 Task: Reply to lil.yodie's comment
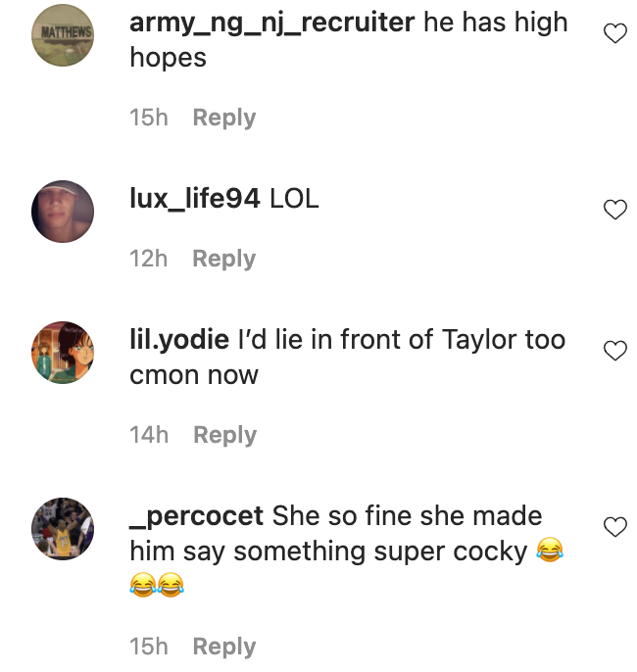(223, 435)
